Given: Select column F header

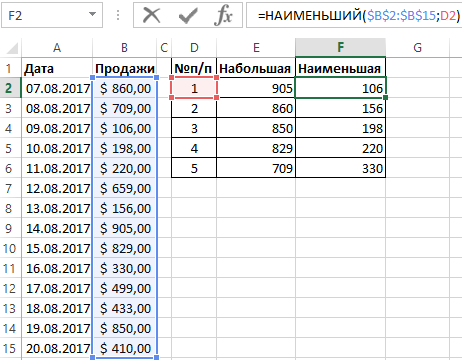Looking at the screenshot, I should (340, 48).
